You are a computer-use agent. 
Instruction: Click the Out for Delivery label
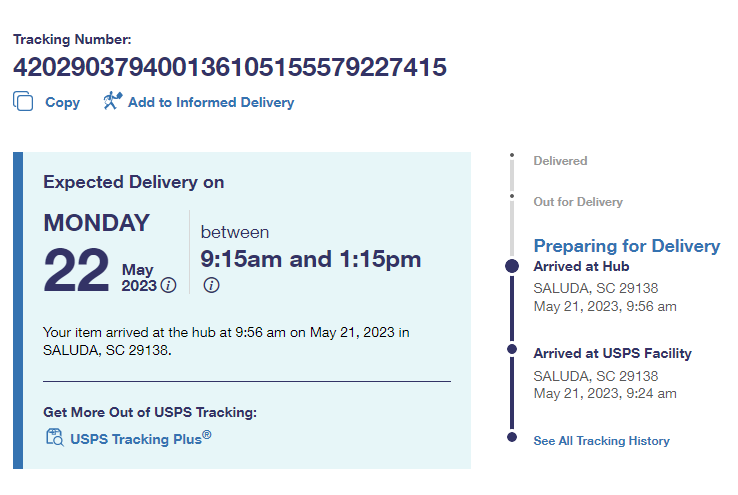tap(577, 202)
